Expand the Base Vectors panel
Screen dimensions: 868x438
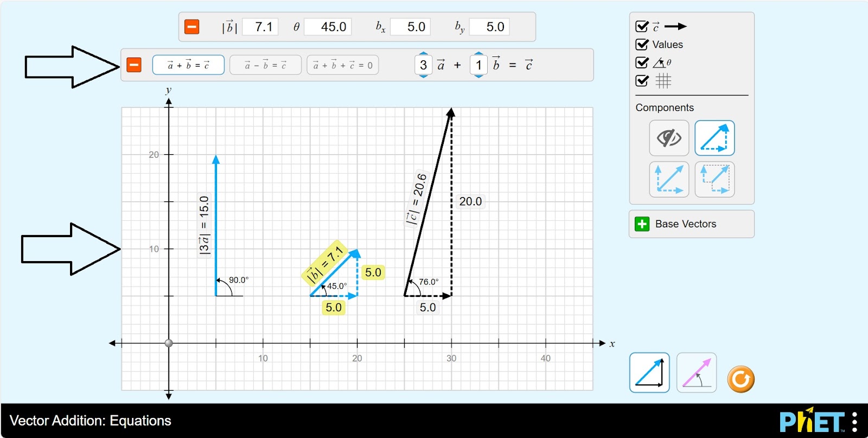pos(642,224)
